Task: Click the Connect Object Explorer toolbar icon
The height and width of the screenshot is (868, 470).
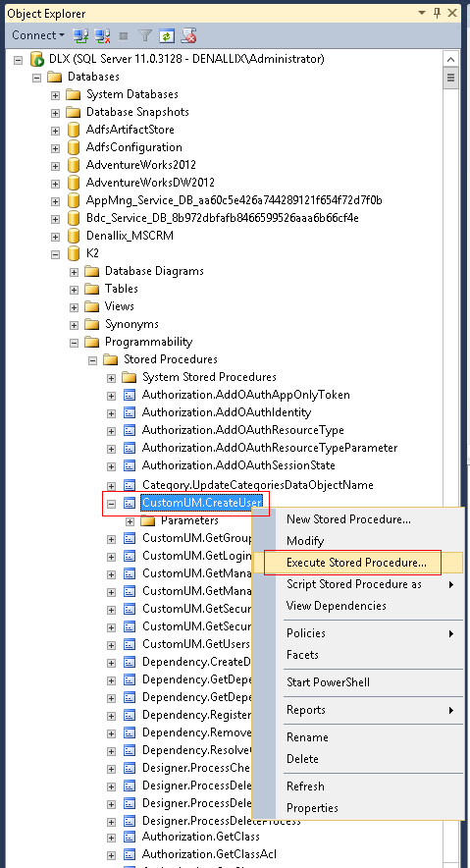Action: click(80, 36)
